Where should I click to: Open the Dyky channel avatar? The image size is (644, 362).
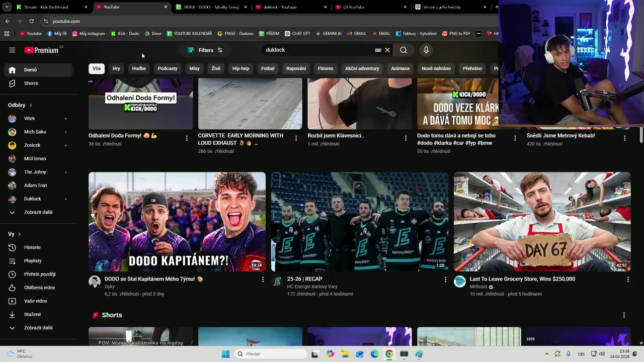(95, 282)
